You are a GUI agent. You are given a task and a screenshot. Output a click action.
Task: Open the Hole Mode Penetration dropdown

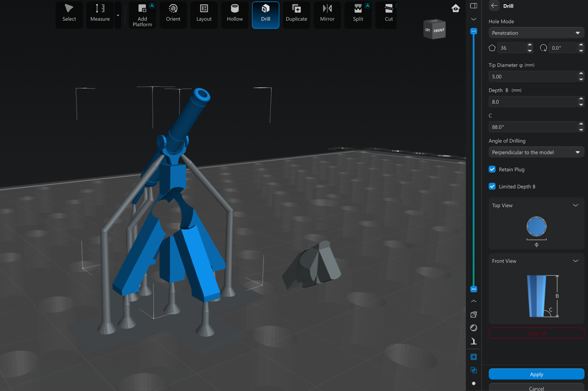click(536, 33)
